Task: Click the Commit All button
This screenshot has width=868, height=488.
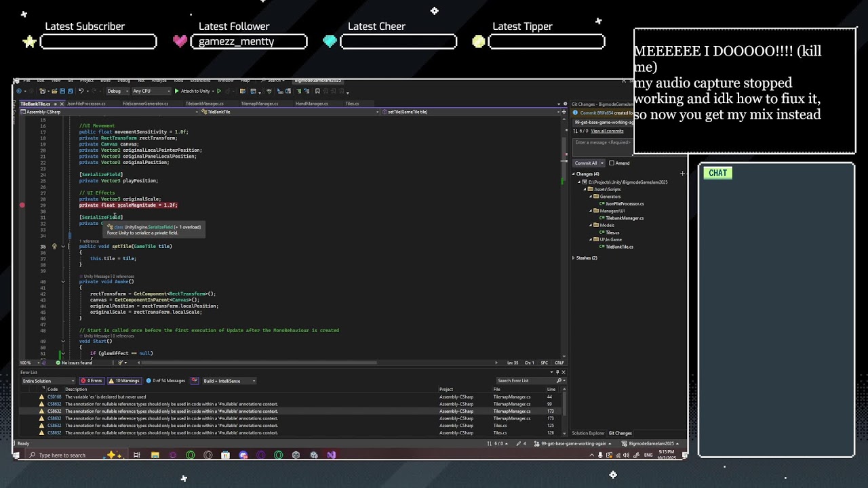Action: pyautogui.click(x=585, y=163)
